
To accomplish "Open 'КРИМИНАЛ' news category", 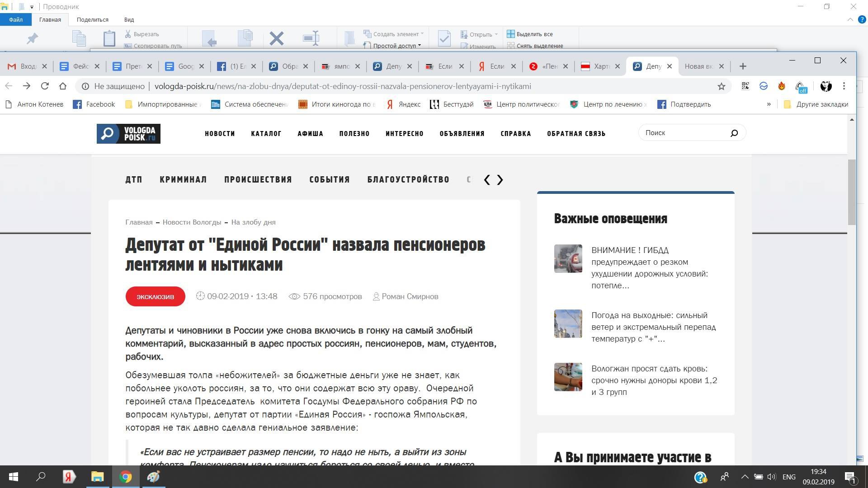I will 183,180.
